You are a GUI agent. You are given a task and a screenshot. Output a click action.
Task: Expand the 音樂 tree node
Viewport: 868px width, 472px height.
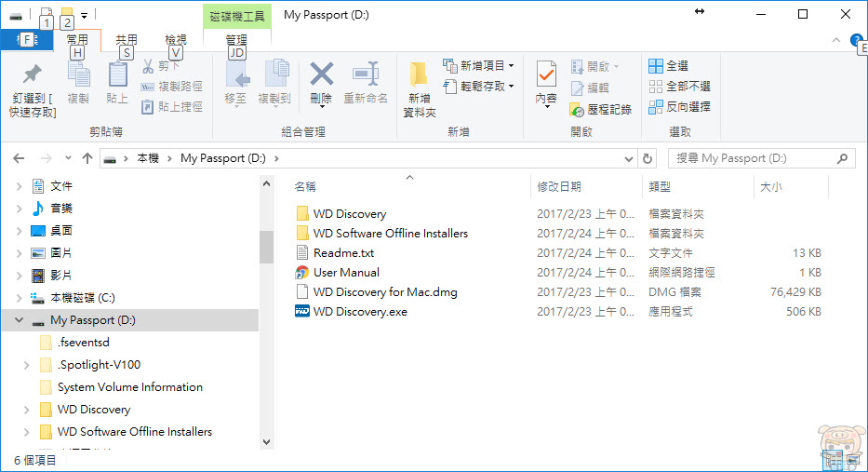(19, 209)
